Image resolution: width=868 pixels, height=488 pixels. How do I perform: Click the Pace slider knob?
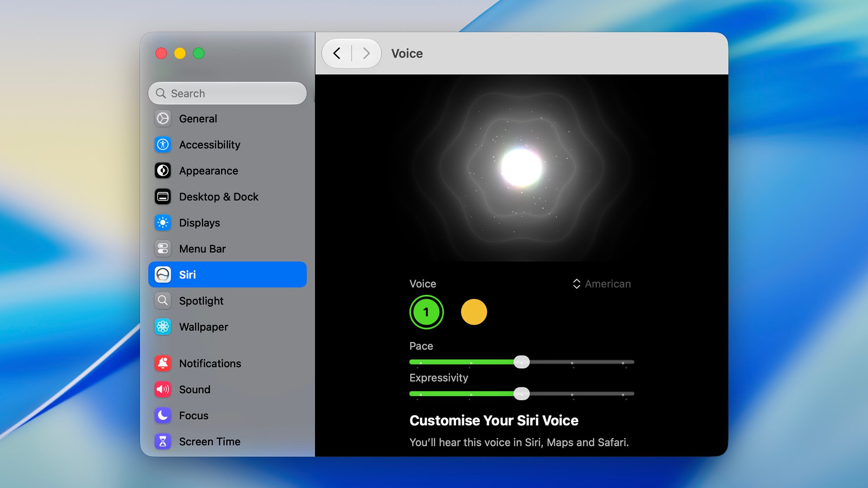(522, 362)
